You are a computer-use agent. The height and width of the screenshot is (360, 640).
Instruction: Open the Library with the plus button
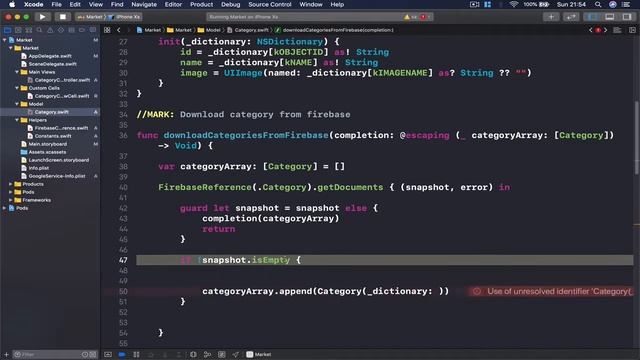[x=551, y=17]
